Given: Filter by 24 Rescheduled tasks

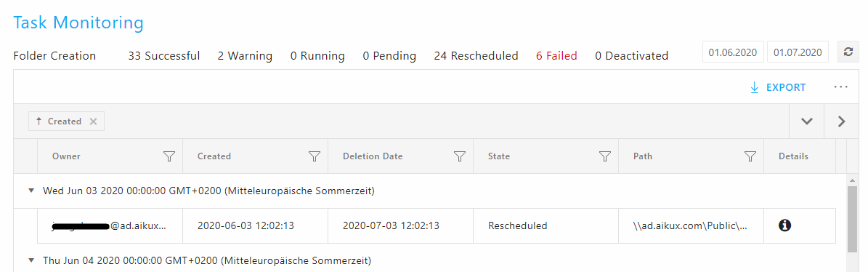Looking at the screenshot, I should coord(476,56).
